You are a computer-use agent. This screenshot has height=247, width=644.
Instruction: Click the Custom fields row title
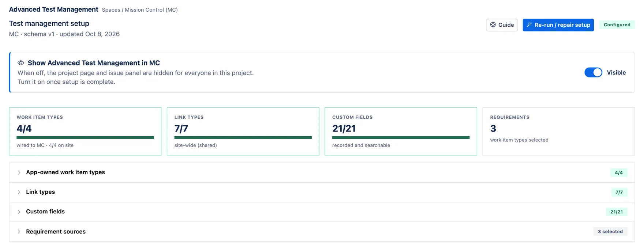point(45,212)
